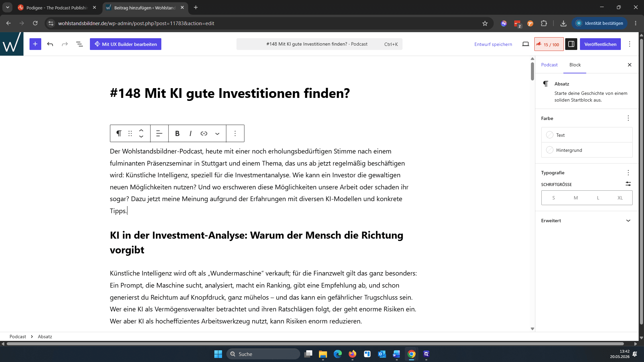Select font size M
The width and height of the screenshot is (644, 362).
576,198
